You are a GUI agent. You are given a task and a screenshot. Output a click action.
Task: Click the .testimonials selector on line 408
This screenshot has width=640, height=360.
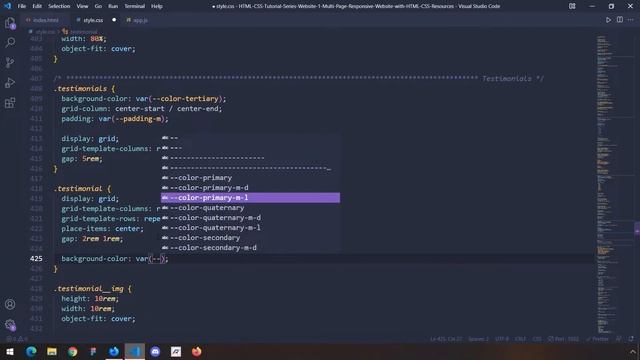[80, 89]
